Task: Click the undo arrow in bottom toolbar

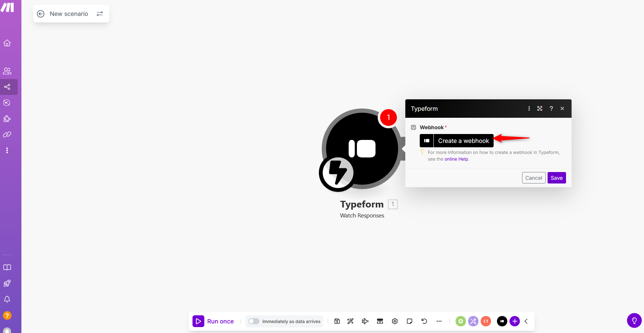Action: point(424,321)
